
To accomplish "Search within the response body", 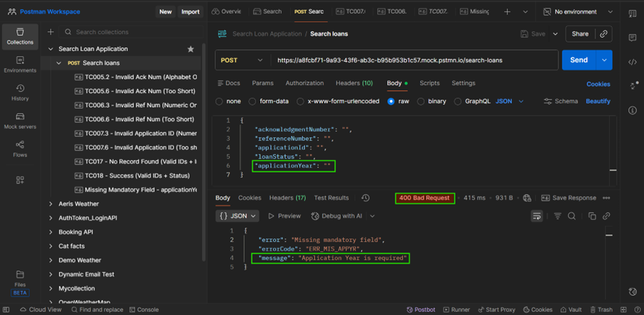I will [x=571, y=216].
